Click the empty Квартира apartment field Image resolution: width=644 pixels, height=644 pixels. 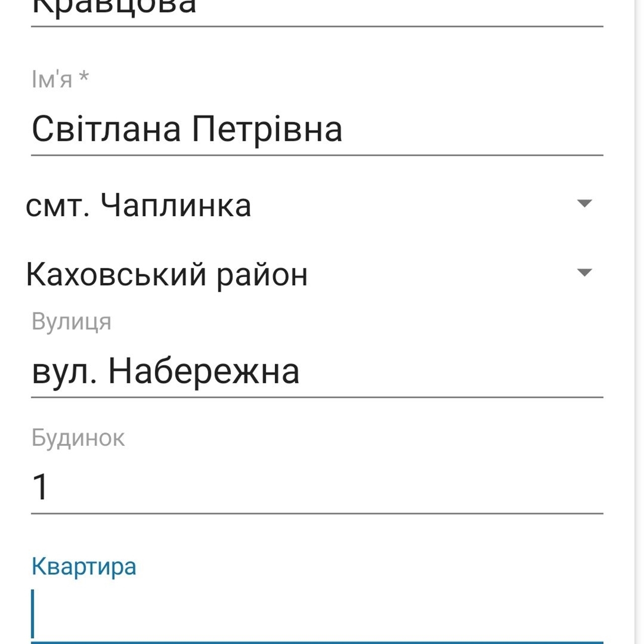(317, 614)
